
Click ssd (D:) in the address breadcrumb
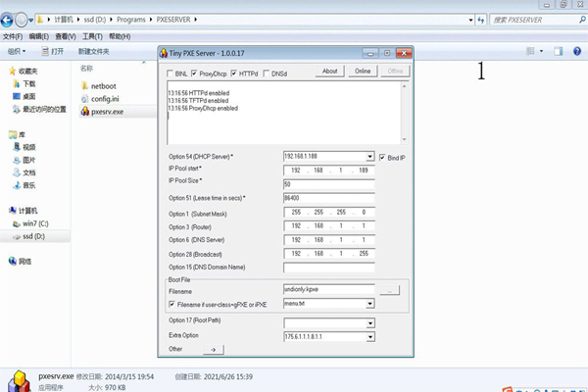(94, 20)
